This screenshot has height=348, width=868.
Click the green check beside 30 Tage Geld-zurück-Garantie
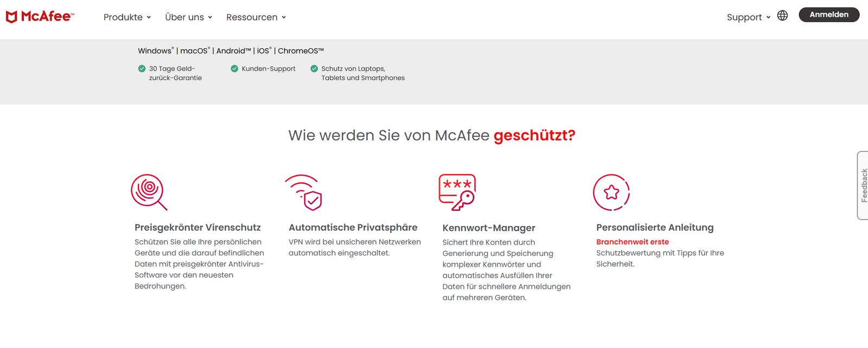tap(142, 68)
